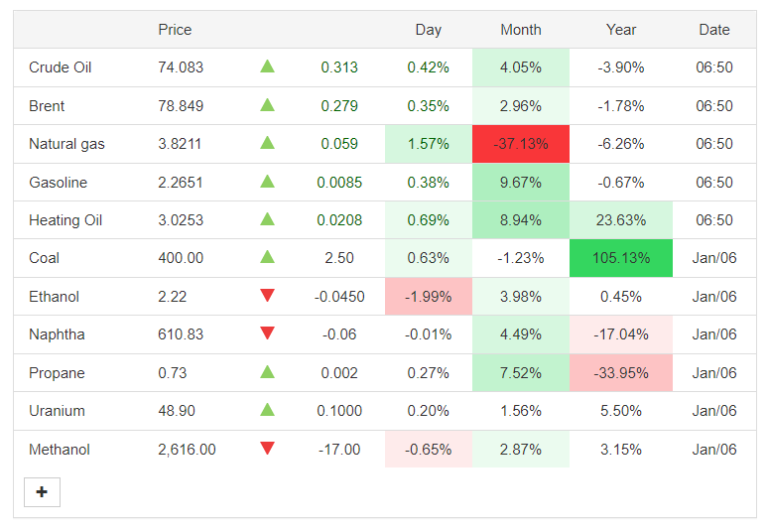The image size is (769, 532).
Task: Sort by the Day column header
Action: point(428,30)
